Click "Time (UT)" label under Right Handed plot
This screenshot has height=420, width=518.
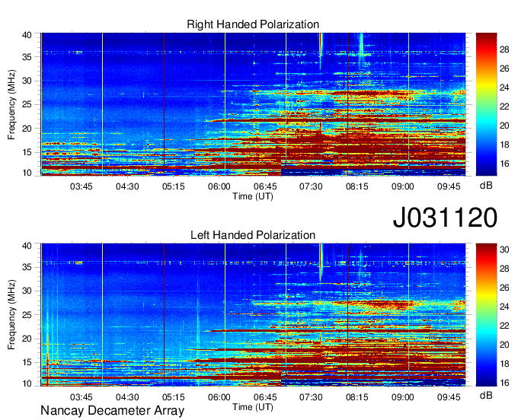(x=253, y=196)
